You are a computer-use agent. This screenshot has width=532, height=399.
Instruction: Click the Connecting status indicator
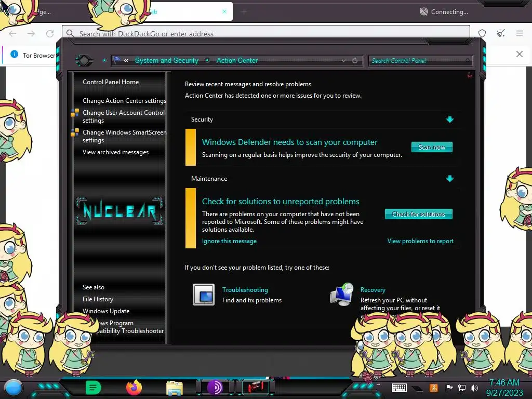coord(444,12)
